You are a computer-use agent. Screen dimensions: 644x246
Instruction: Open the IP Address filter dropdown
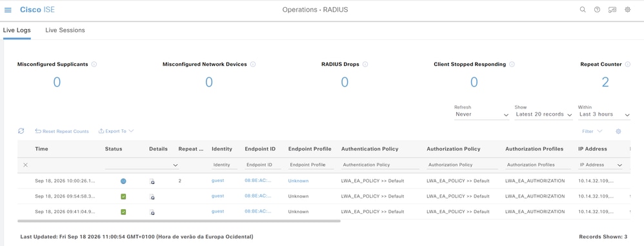(x=600, y=165)
